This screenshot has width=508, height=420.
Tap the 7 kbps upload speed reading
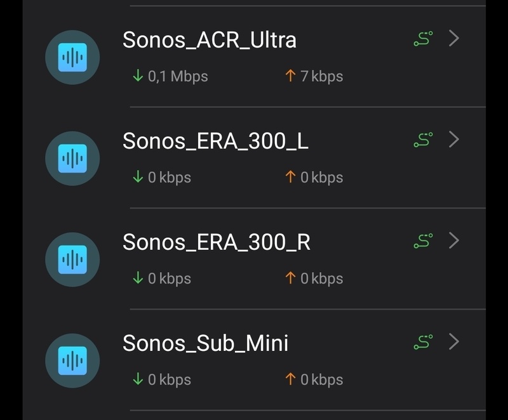point(314,77)
